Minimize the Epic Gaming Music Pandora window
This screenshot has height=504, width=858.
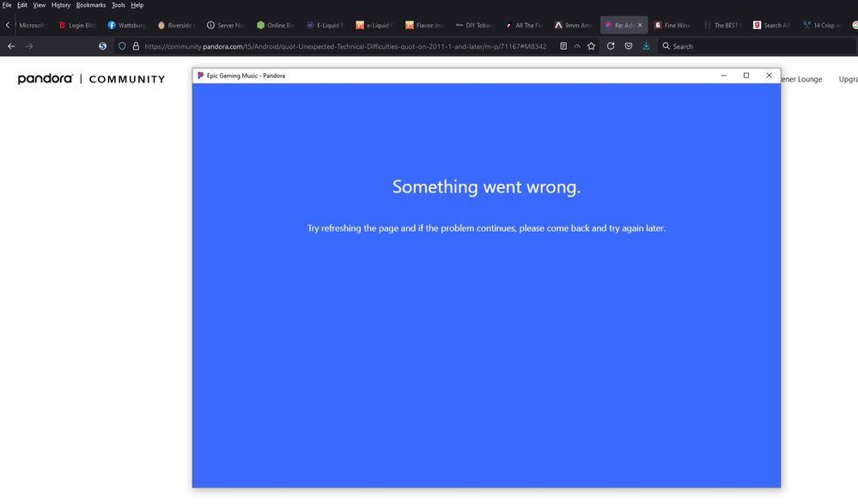724,76
